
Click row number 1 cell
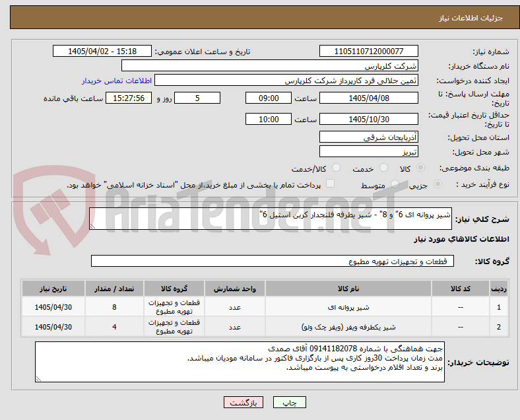[x=498, y=307]
